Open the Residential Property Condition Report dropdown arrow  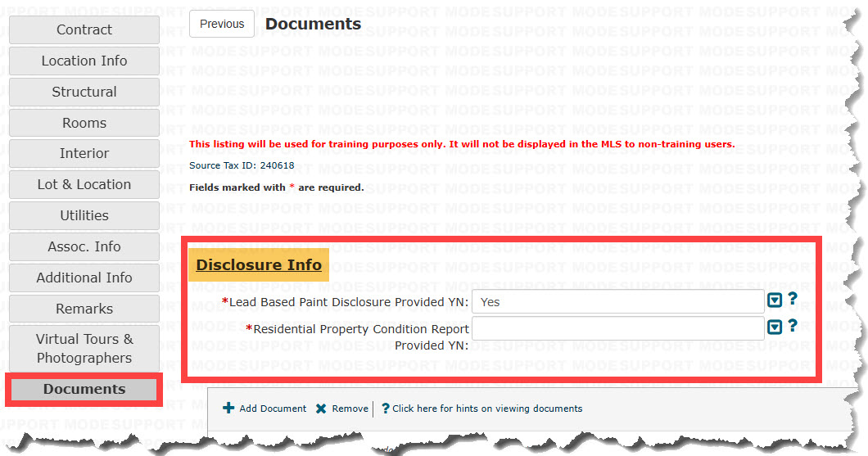[x=775, y=327]
